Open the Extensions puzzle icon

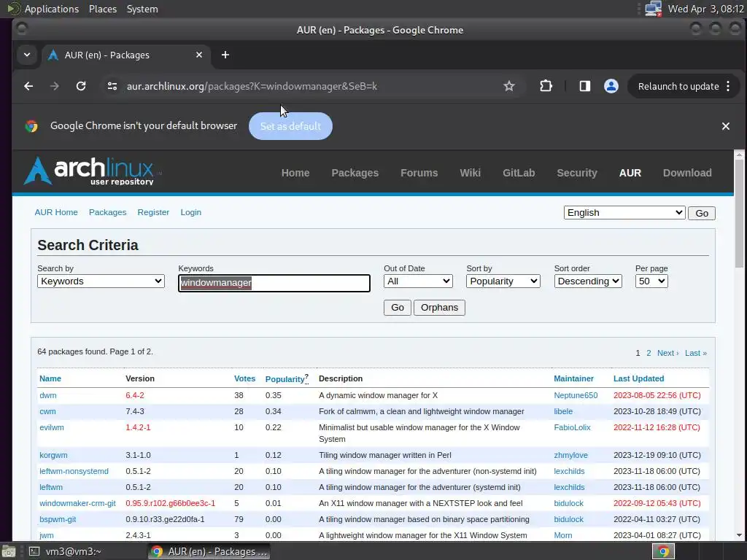click(x=546, y=86)
